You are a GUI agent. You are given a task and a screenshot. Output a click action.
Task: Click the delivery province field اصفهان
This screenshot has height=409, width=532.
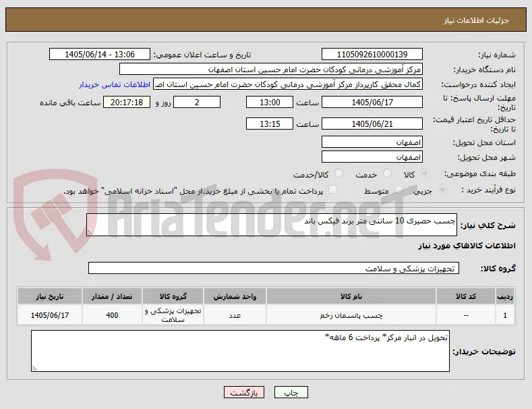[372, 142]
